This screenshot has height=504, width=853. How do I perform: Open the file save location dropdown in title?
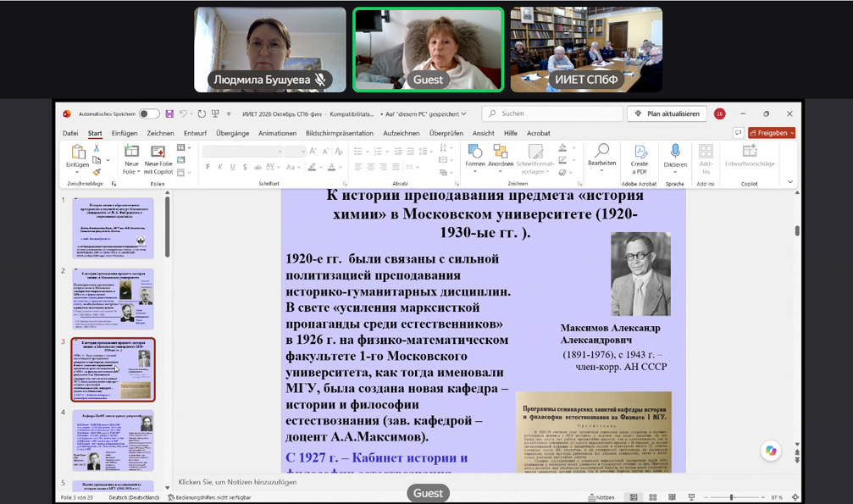463,114
